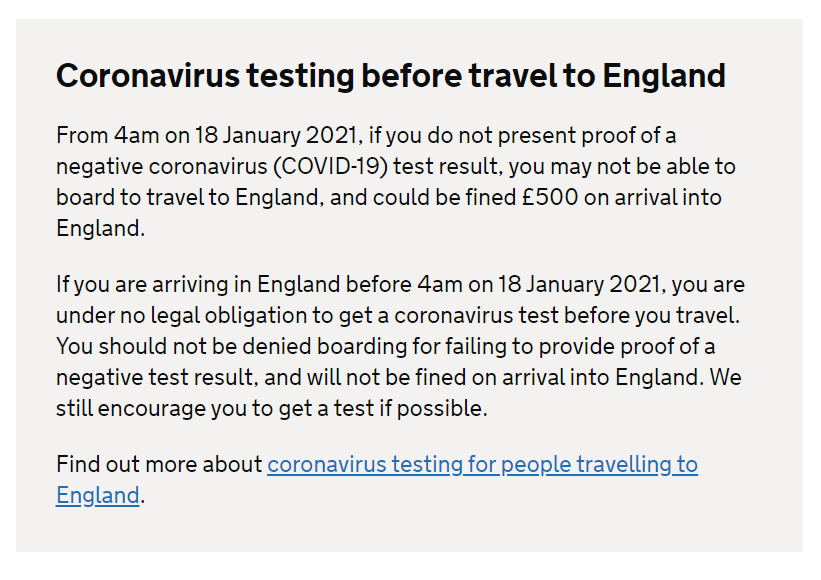
Task: Click the 'Find out more about' text
Action: click(159, 464)
